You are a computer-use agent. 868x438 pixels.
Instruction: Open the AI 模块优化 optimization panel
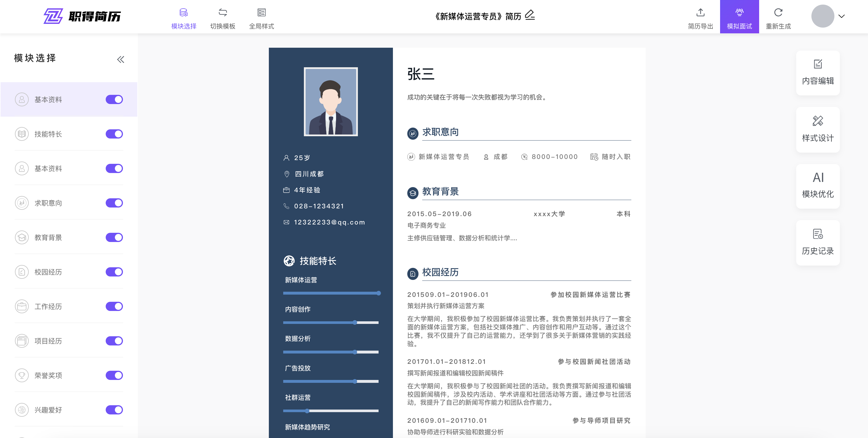click(818, 186)
